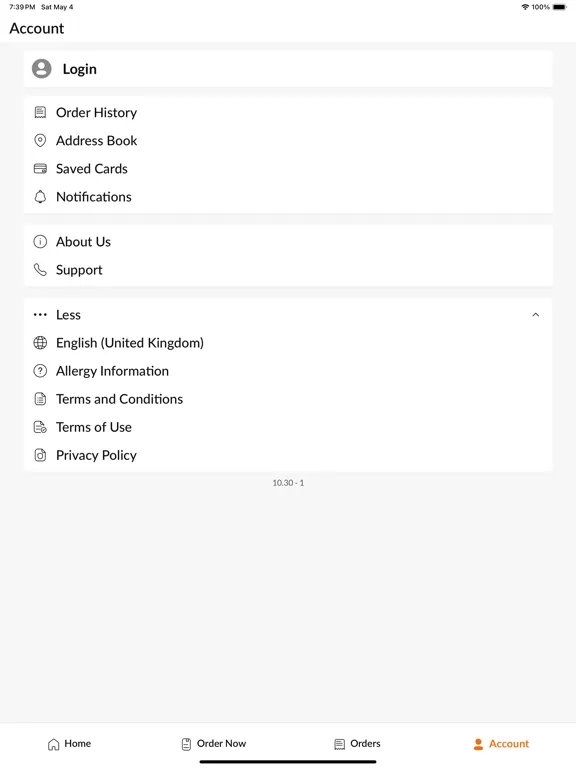Go to the Order Now tab
The image size is (576, 768).
(x=214, y=744)
